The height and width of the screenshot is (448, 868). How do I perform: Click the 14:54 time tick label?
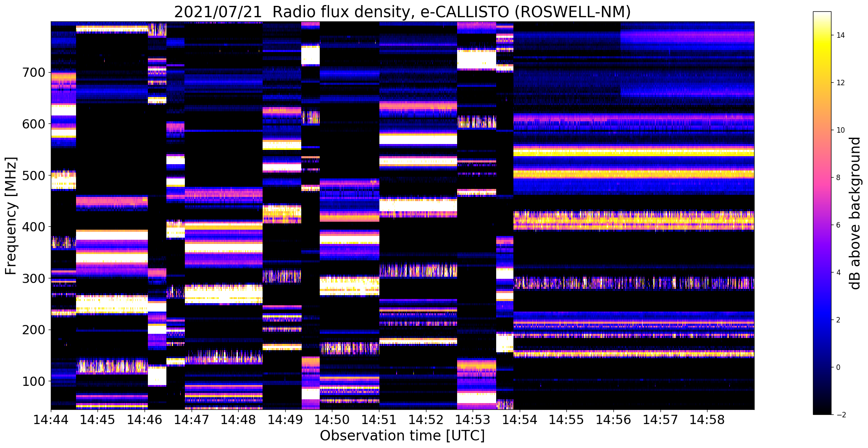520,420
